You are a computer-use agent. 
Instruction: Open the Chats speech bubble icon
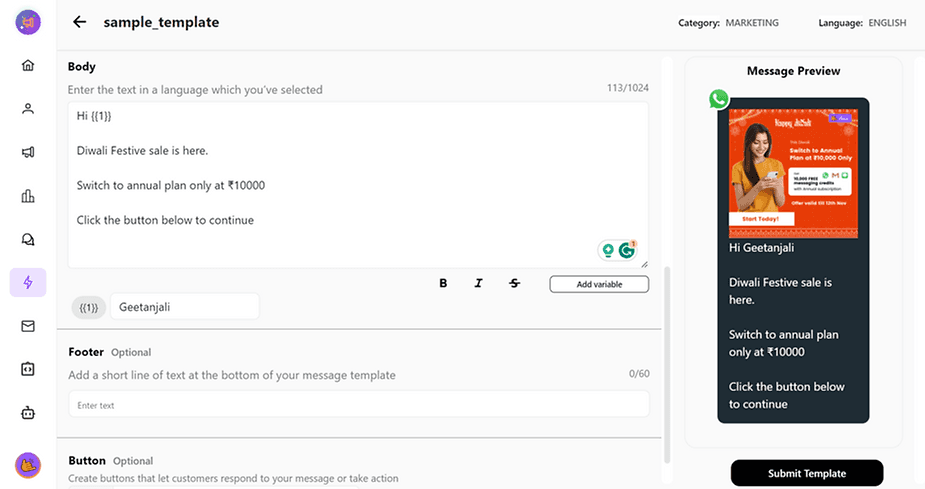click(28, 239)
